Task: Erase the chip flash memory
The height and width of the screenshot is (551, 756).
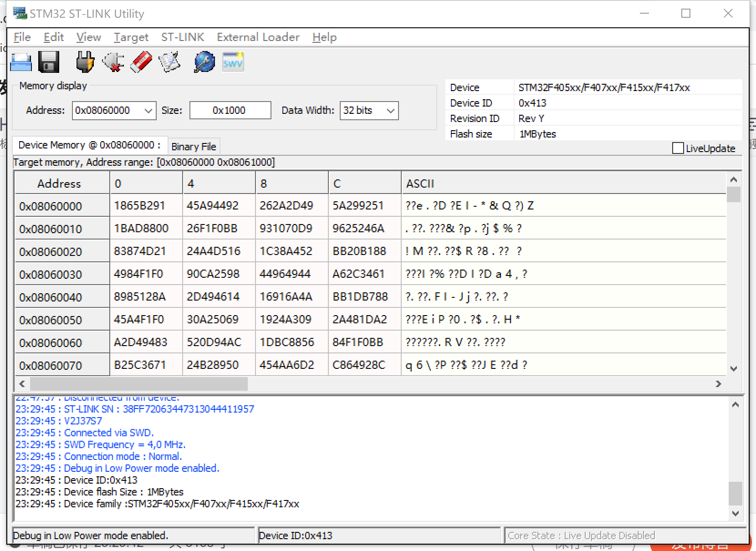Action: coord(141,61)
